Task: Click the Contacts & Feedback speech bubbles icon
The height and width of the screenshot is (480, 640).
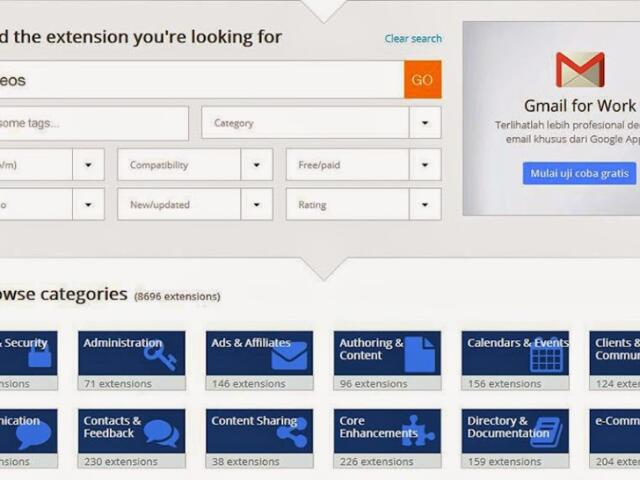Action: [162, 433]
